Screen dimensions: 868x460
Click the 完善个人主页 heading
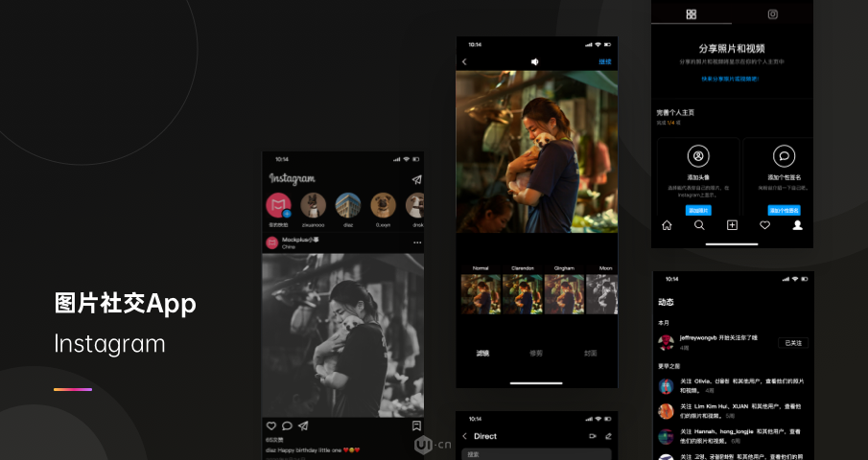(675, 112)
